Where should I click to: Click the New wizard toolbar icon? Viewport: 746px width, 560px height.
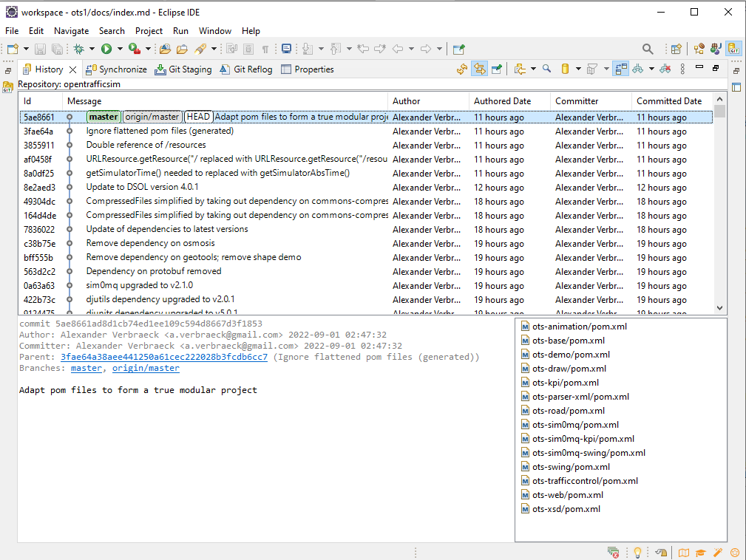click(x=13, y=49)
